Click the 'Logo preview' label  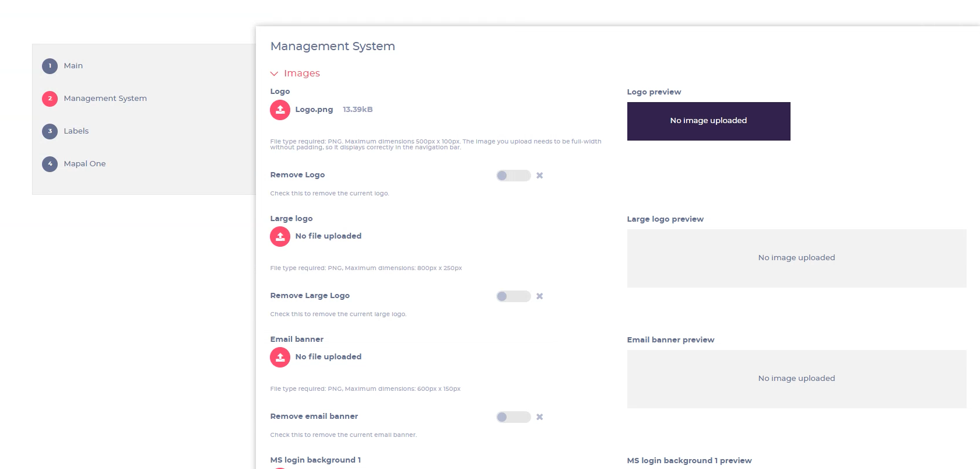654,92
